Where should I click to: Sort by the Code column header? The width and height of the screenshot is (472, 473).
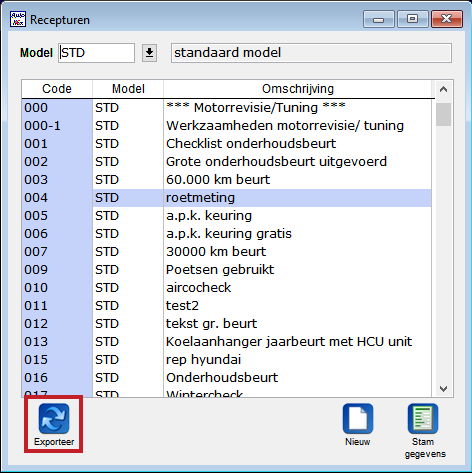tap(57, 89)
